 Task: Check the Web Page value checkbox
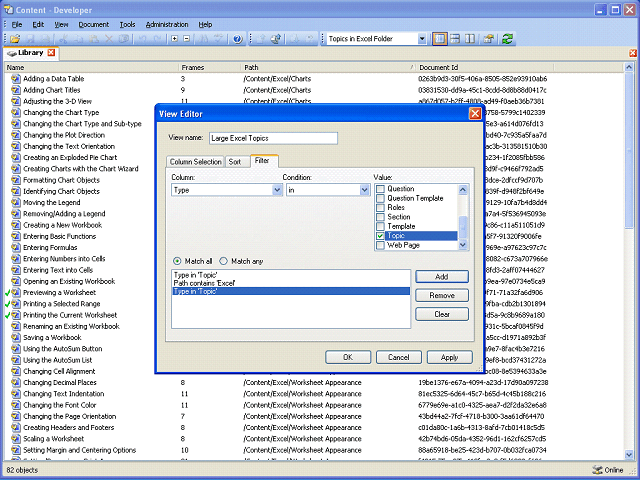[380, 245]
